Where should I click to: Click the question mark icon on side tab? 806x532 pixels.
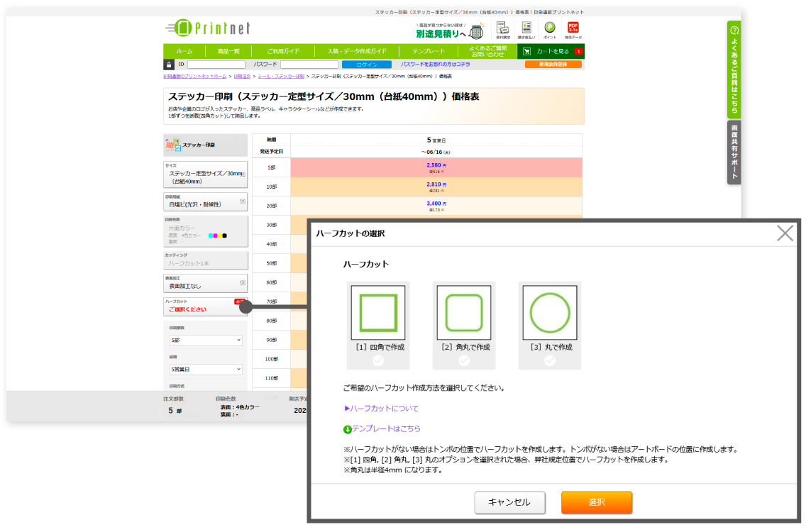[x=734, y=31]
